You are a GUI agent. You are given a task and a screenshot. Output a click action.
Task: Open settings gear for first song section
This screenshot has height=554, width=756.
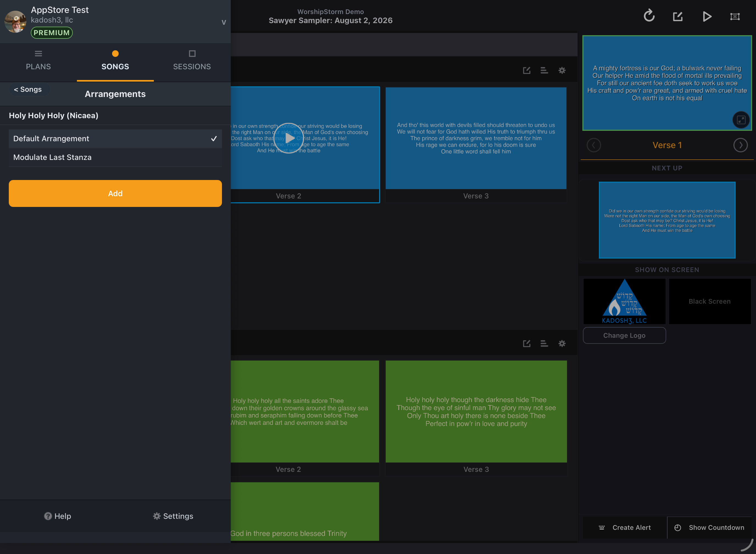coord(562,70)
